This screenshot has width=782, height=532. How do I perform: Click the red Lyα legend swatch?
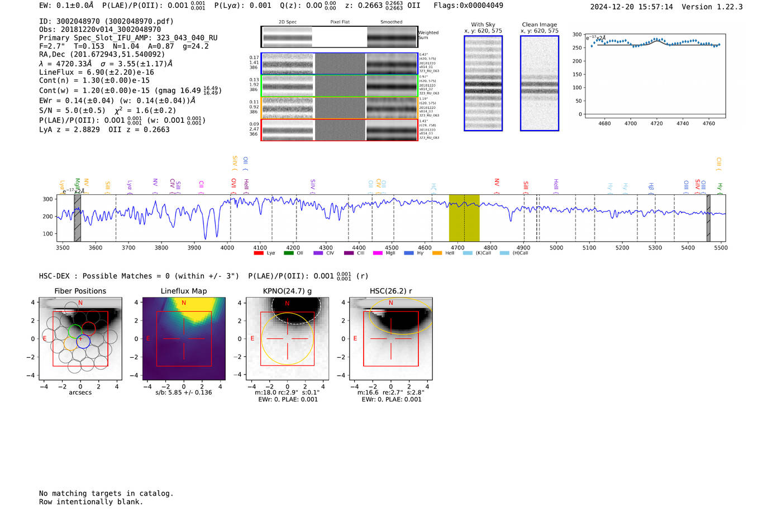tap(259, 253)
